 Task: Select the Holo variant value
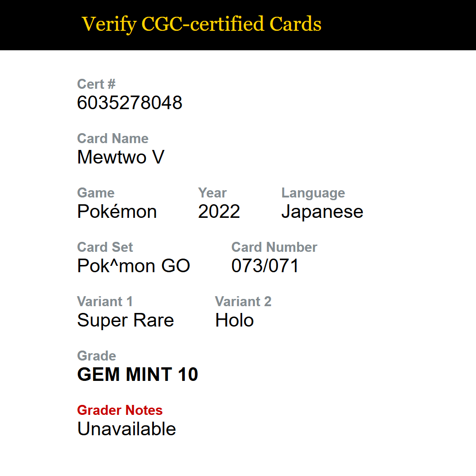pyautogui.click(x=234, y=320)
